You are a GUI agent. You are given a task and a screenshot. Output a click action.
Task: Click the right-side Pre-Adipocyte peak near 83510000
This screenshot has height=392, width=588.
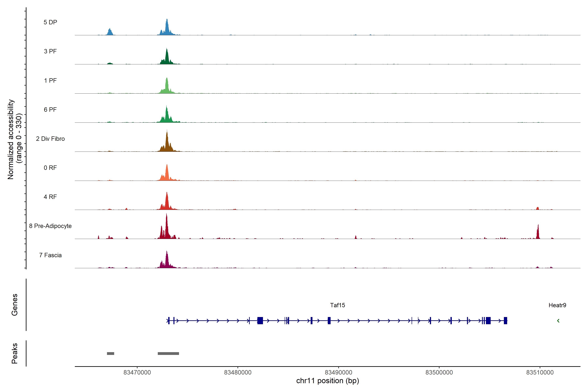pyautogui.click(x=538, y=232)
